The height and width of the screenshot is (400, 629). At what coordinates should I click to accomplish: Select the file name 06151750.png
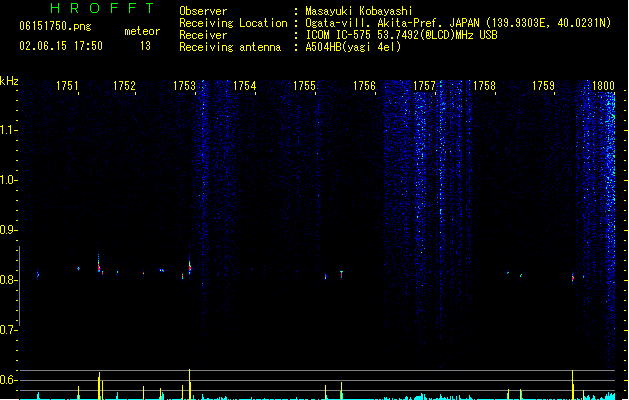(55, 26)
